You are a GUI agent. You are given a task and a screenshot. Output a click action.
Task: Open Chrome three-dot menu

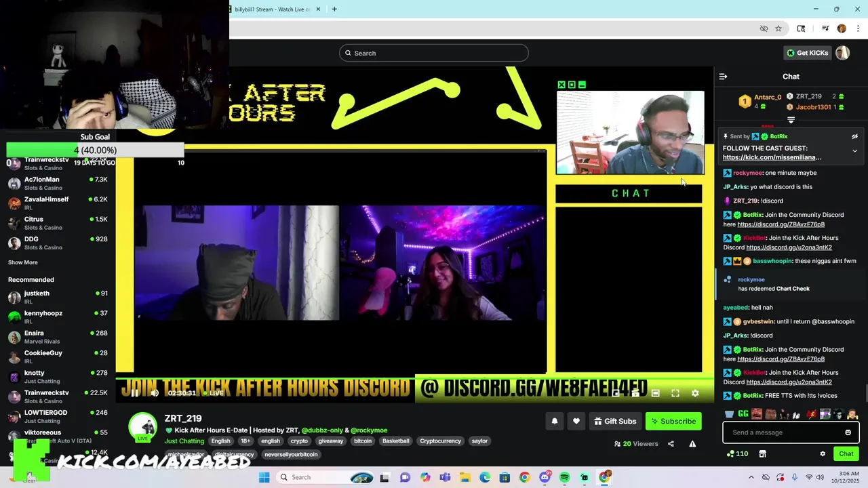[858, 28]
